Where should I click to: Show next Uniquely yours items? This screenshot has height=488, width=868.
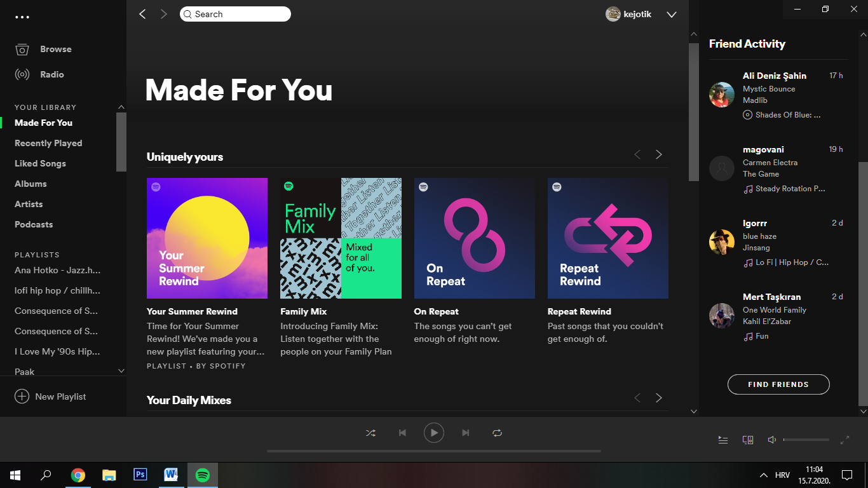point(659,154)
